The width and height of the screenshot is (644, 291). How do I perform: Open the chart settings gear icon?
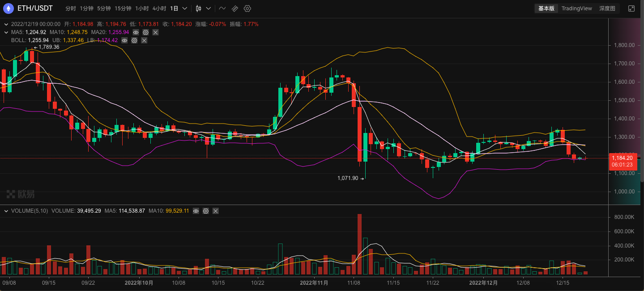tap(247, 8)
